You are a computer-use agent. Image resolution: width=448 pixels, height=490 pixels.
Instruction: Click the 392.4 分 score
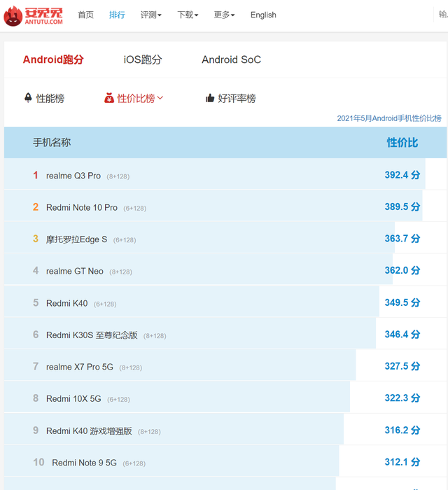[x=402, y=175]
